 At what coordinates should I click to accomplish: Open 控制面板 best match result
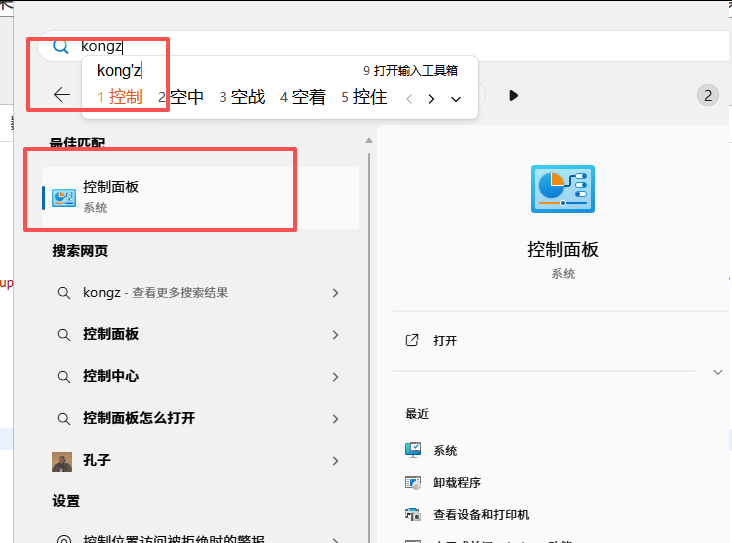pos(200,197)
